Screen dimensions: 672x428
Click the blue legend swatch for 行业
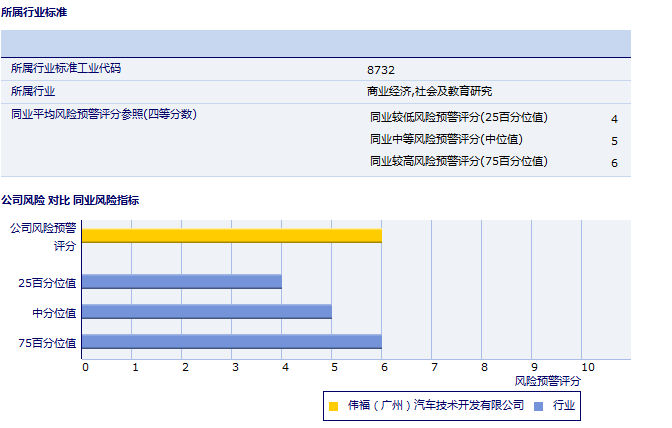coord(538,406)
